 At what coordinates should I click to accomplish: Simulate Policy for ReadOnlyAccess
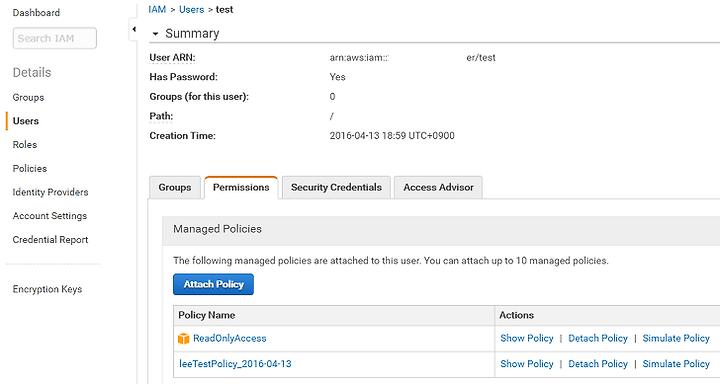pos(676,339)
